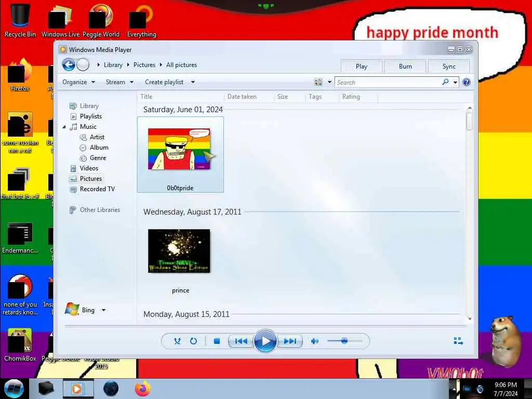Switch to the Play tab

click(362, 66)
